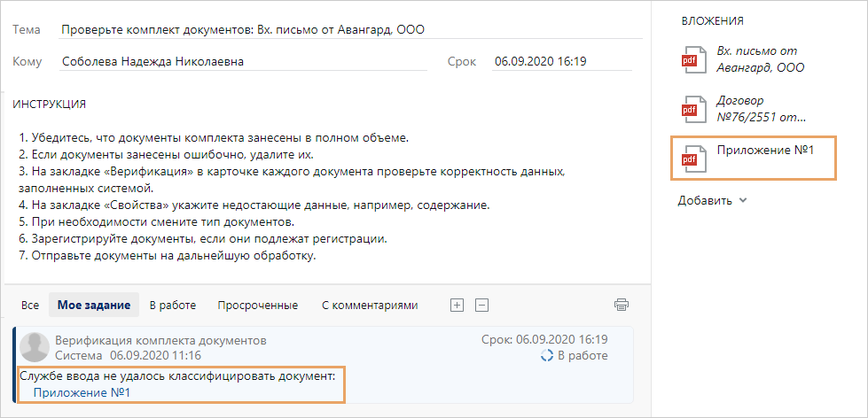This screenshot has height=418, width=868.
Task: Collapse all thread items with minus icon
Action: (482, 306)
